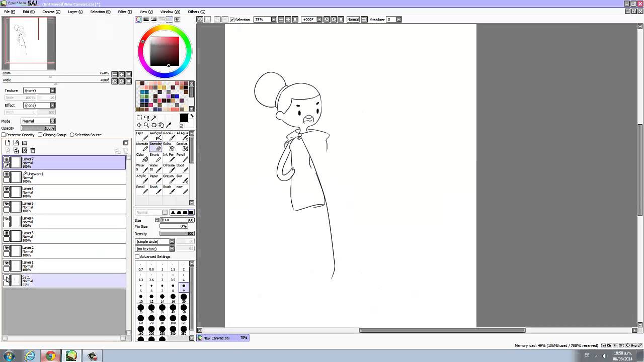
Task: Swap foreground and background colors
Action: click(x=191, y=116)
